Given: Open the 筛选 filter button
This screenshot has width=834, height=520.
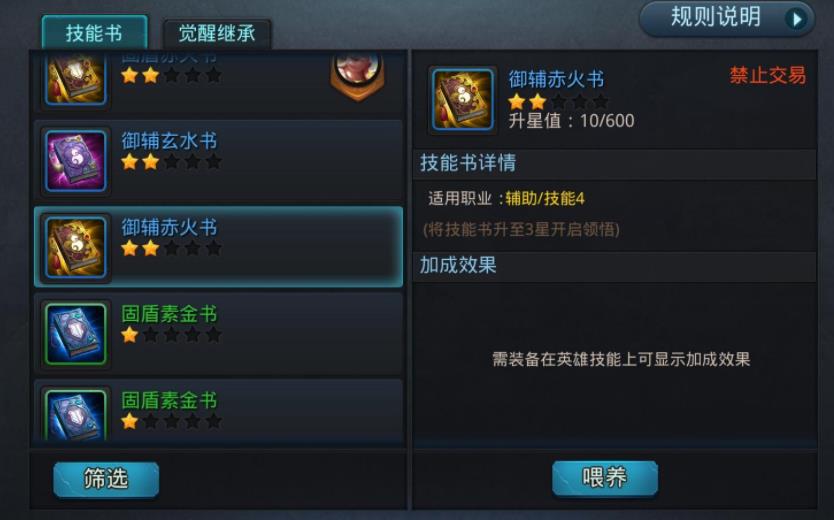Looking at the screenshot, I should click(106, 479).
